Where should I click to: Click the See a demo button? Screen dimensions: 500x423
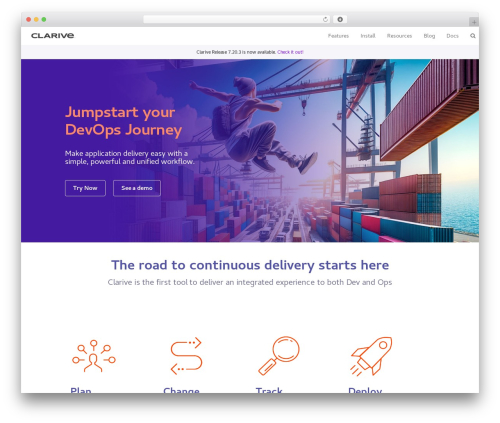(137, 188)
